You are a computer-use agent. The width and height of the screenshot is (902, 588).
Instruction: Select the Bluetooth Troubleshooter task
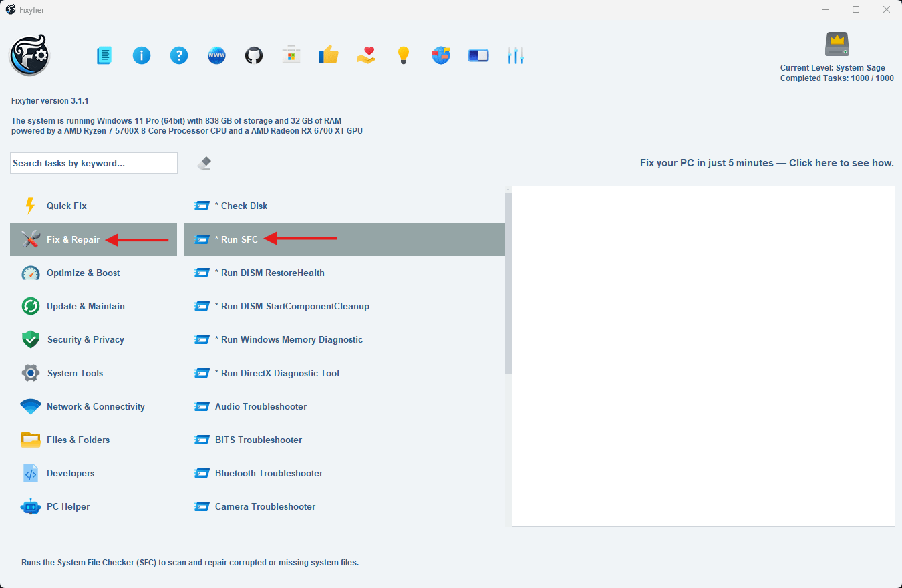[344, 473]
